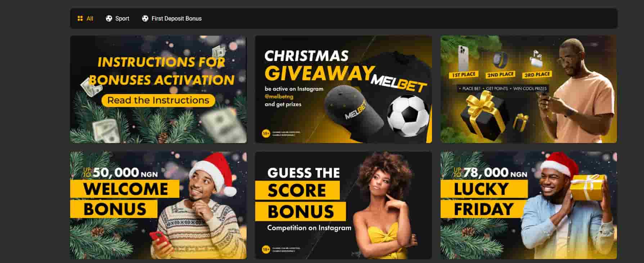Open the First Deposit Bonus tab
The height and width of the screenshot is (263, 644).
point(172,18)
